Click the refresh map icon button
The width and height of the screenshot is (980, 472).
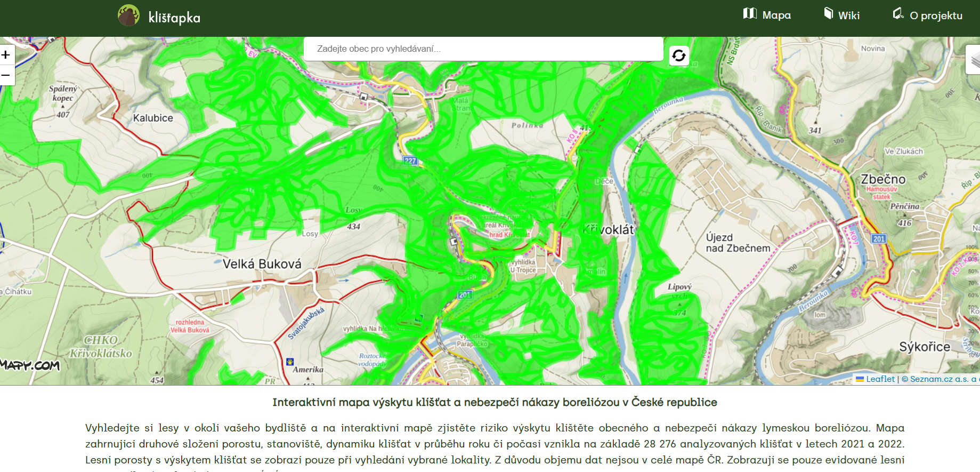pyautogui.click(x=679, y=55)
